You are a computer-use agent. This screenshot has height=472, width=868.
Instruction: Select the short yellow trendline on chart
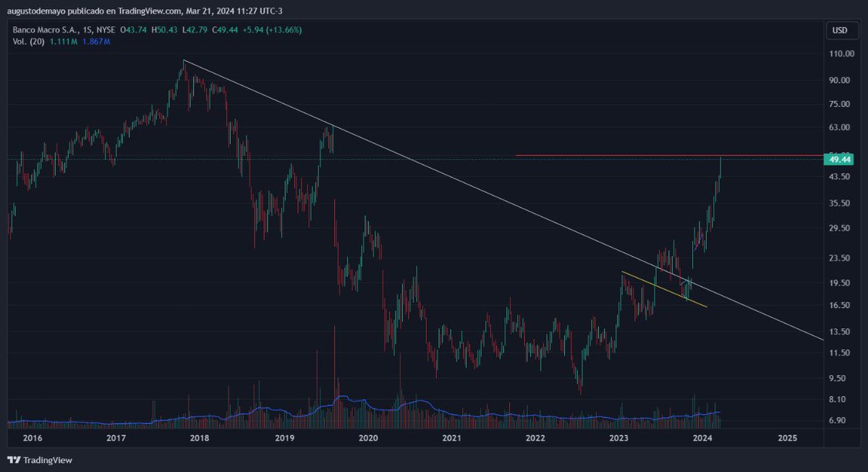(x=664, y=289)
